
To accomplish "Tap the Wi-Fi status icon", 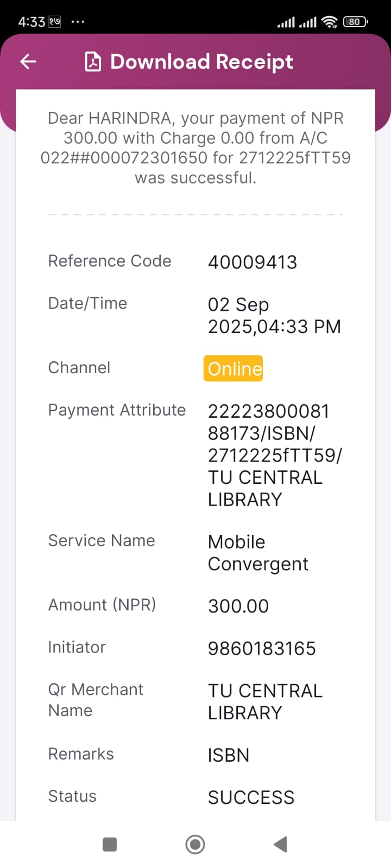I will [329, 22].
